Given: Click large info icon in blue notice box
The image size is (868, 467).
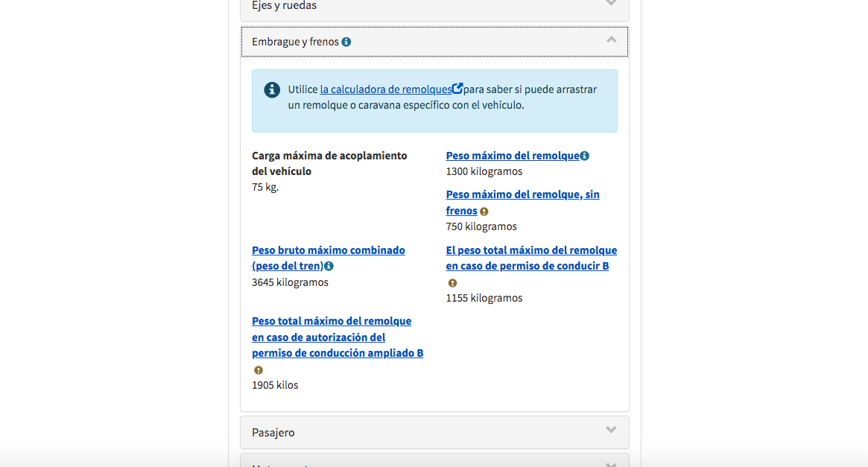Looking at the screenshot, I should 272,89.
